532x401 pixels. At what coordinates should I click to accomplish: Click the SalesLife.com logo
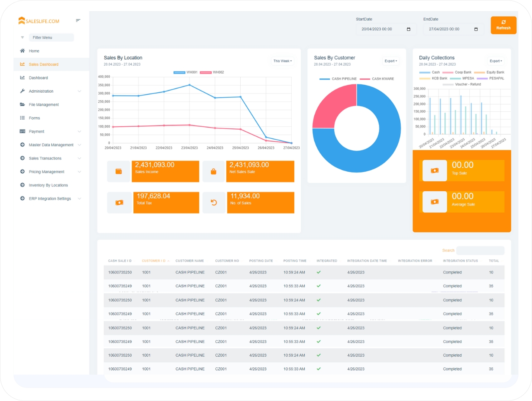point(39,21)
